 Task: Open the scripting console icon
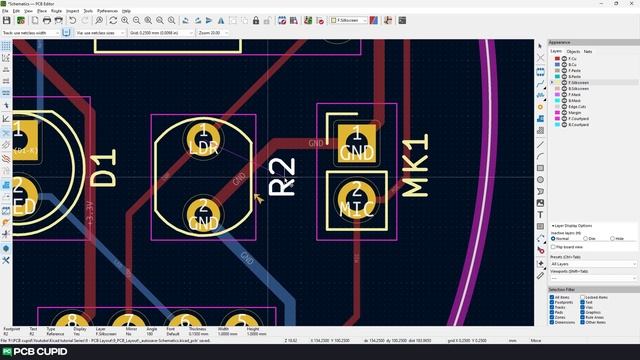click(x=402, y=20)
